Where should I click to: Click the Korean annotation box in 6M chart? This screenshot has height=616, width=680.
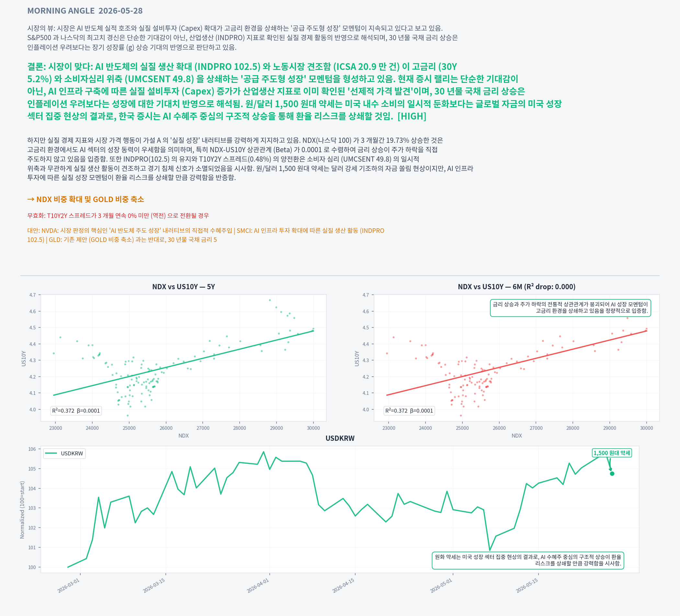coord(570,308)
